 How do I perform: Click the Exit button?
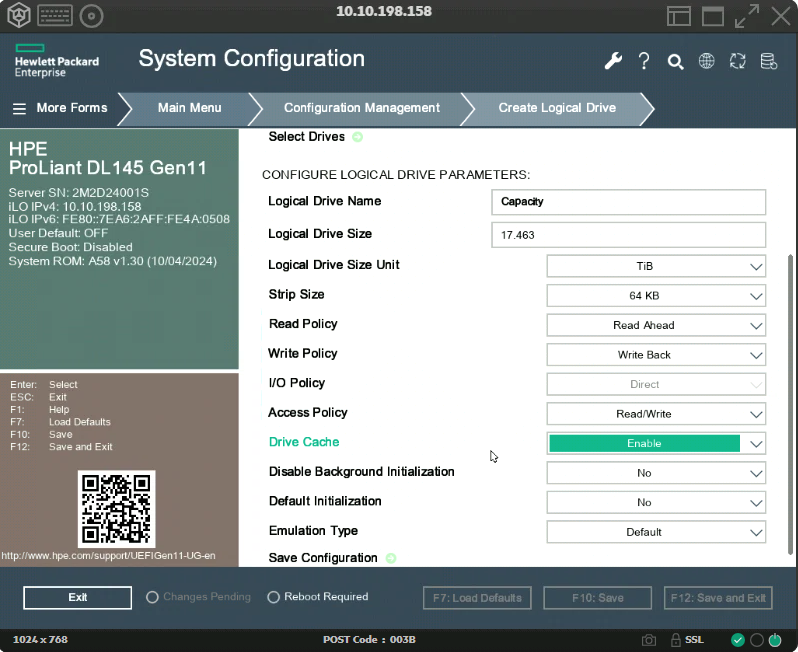(x=77, y=598)
